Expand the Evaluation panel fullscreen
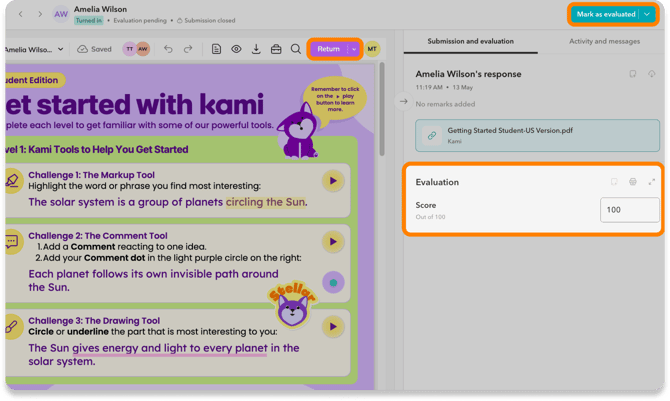The height and width of the screenshot is (401, 670). click(x=651, y=182)
